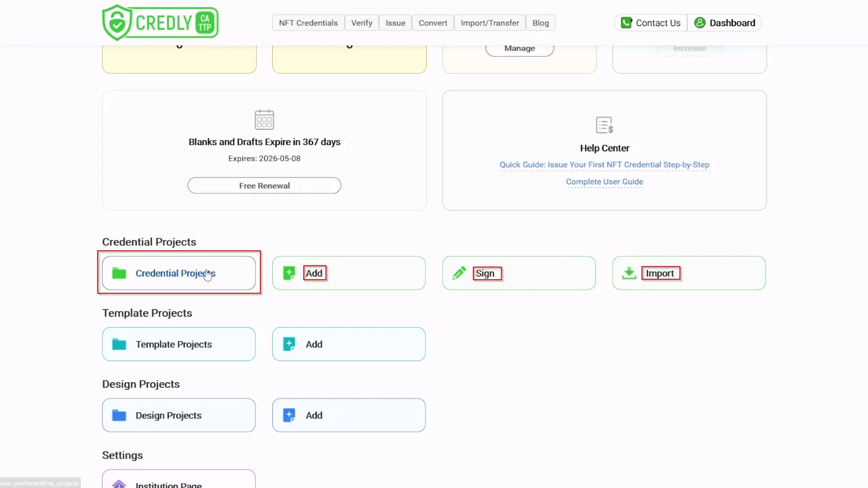Click the Help Center heading
868x488 pixels.
(x=604, y=148)
